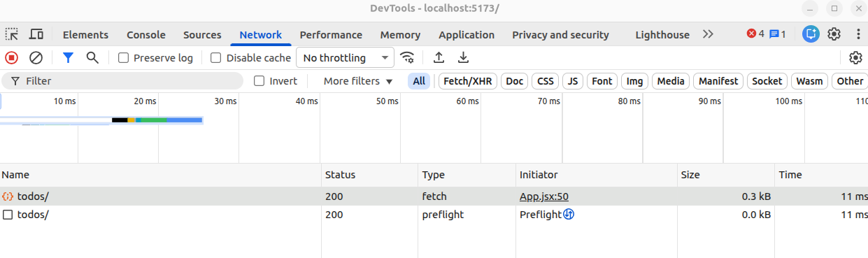Filter requests by CSS
The image size is (868, 258).
point(546,81)
